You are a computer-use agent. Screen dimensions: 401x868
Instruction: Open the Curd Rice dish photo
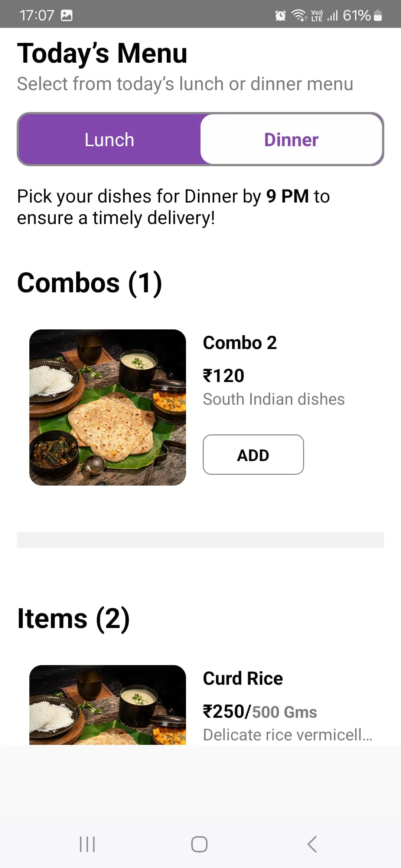pos(108,705)
